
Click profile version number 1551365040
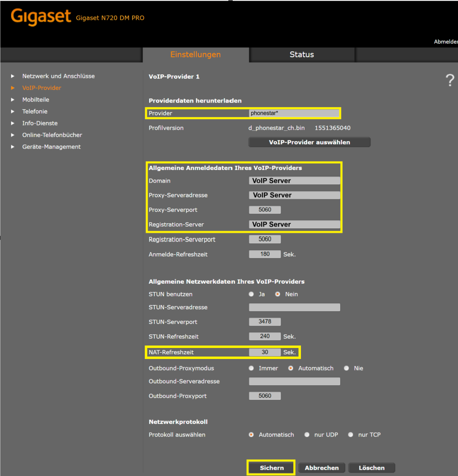(x=332, y=128)
